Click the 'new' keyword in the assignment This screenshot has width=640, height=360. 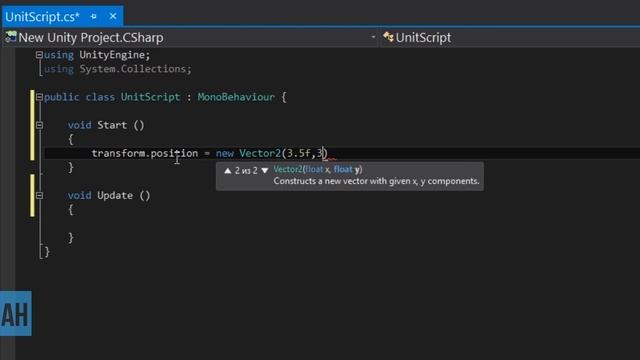(x=224, y=153)
